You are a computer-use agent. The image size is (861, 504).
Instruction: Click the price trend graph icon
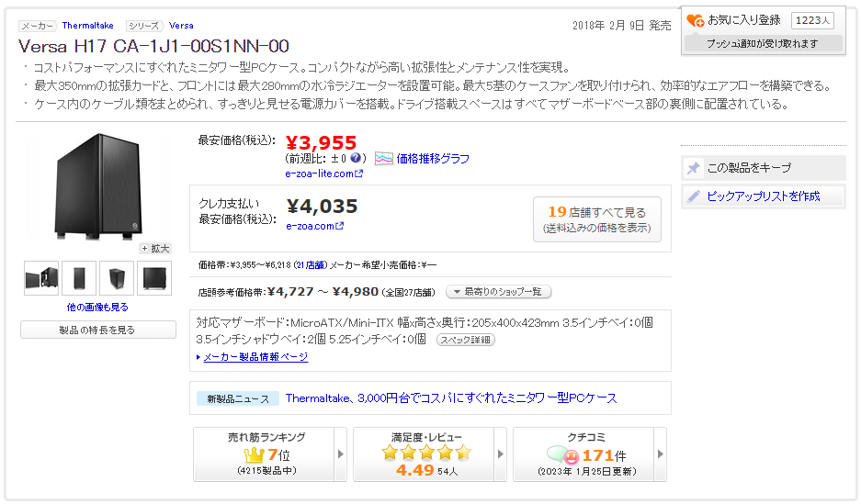383,159
